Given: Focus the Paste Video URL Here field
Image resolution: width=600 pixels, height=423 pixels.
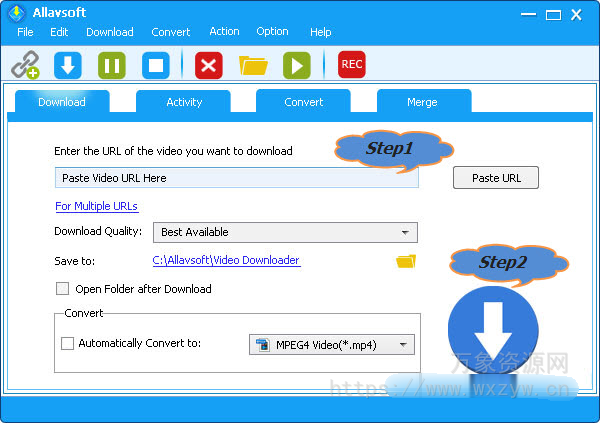Looking at the screenshot, I should (236, 178).
